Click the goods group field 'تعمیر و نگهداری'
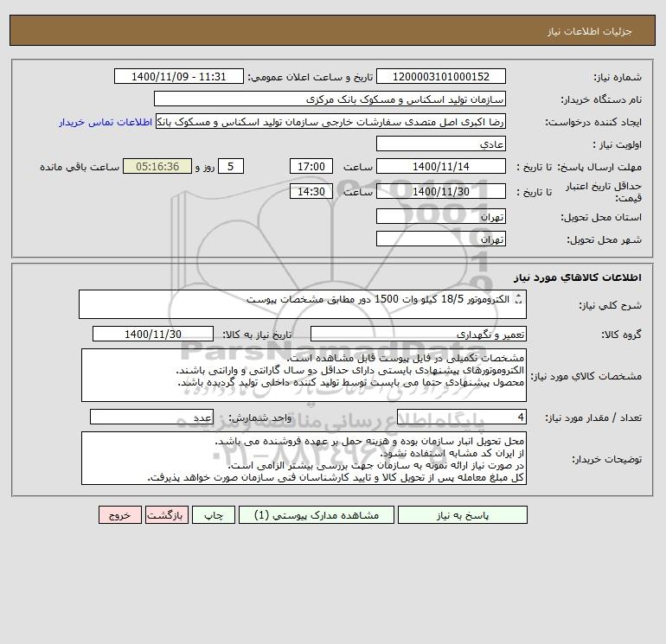The image size is (666, 644). coord(419,334)
